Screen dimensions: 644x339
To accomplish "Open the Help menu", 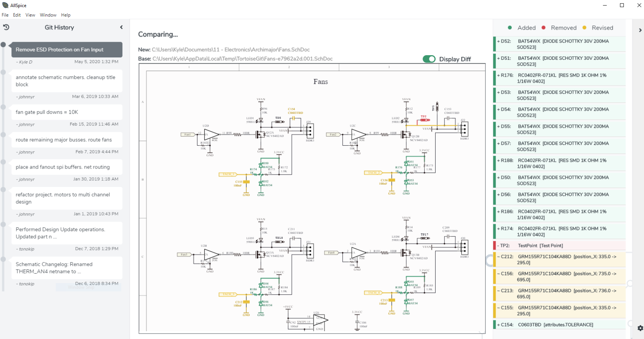I will [x=66, y=15].
